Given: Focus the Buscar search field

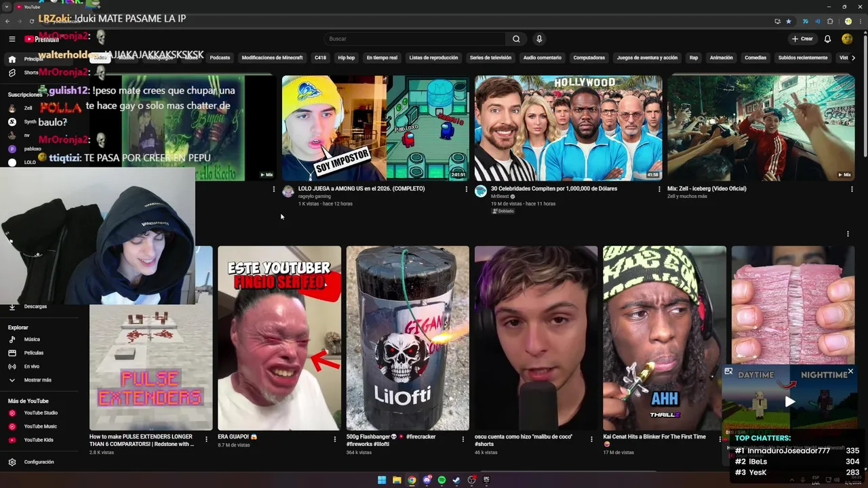Looking at the screenshot, I should [414, 39].
